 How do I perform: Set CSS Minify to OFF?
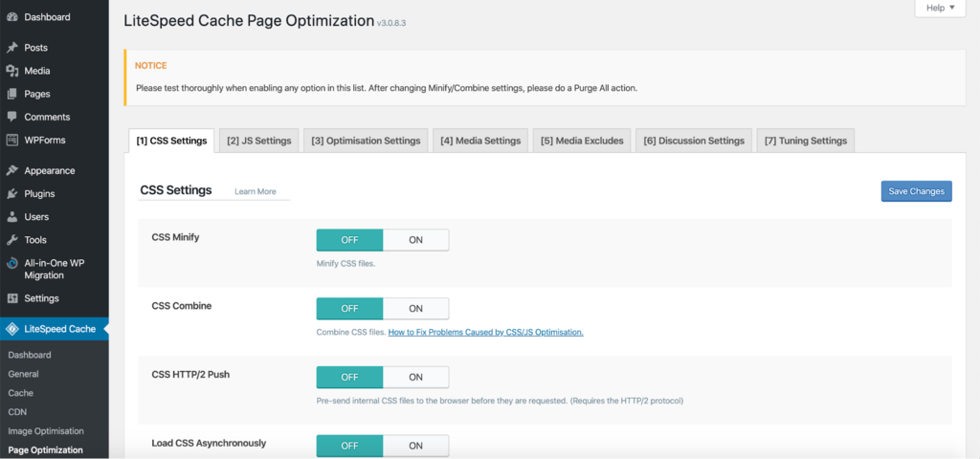(349, 240)
